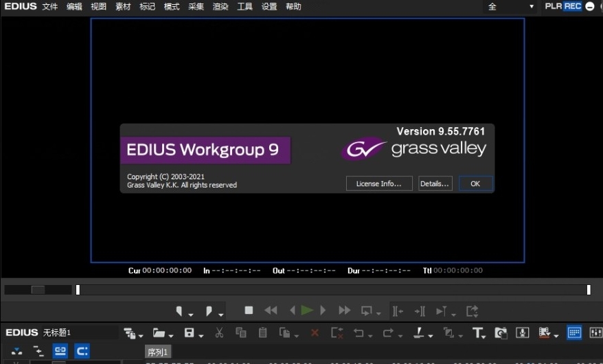This screenshot has height=364, width=603.
Task: Click the minimize circle icon next to REC
Action: [x=589, y=7]
